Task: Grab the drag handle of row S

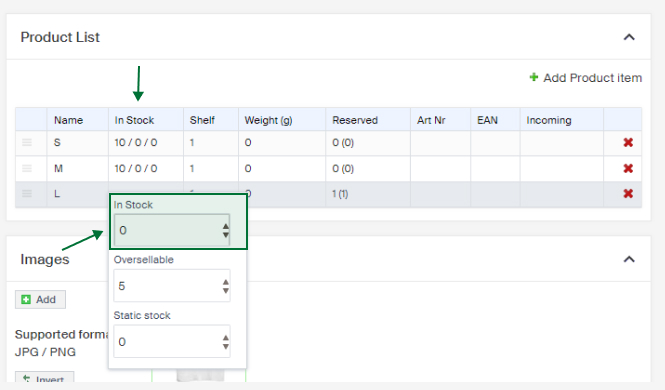Action: click(27, 142)
